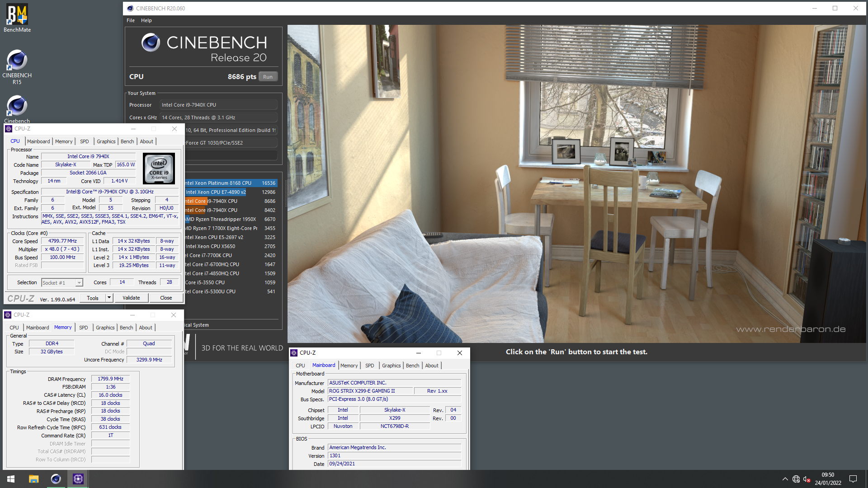Open Graphics tab in the Mainboard CPU-Z window
Viewport: 868px width, 488px height.
coord(392,366)
